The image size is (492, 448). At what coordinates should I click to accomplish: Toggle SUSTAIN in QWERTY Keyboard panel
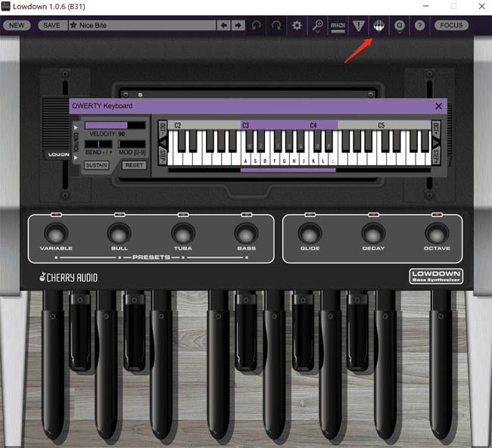pyautogui.click(x=97, y=165)
